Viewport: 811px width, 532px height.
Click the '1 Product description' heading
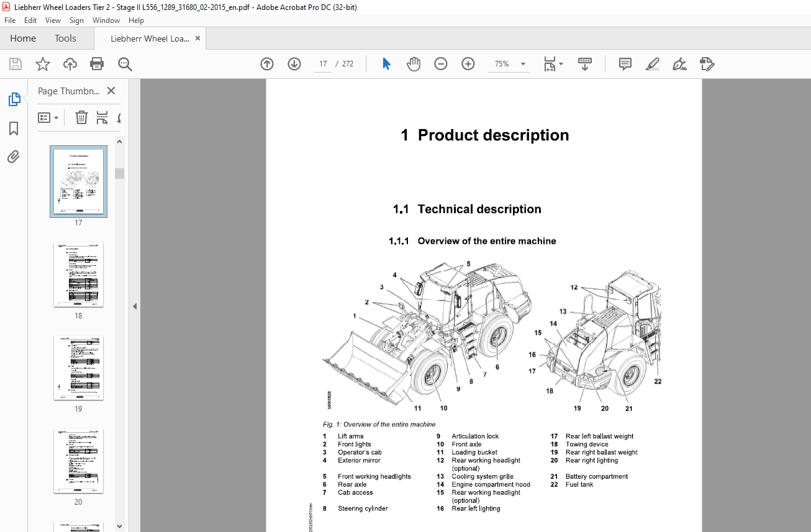coord(484,135)
